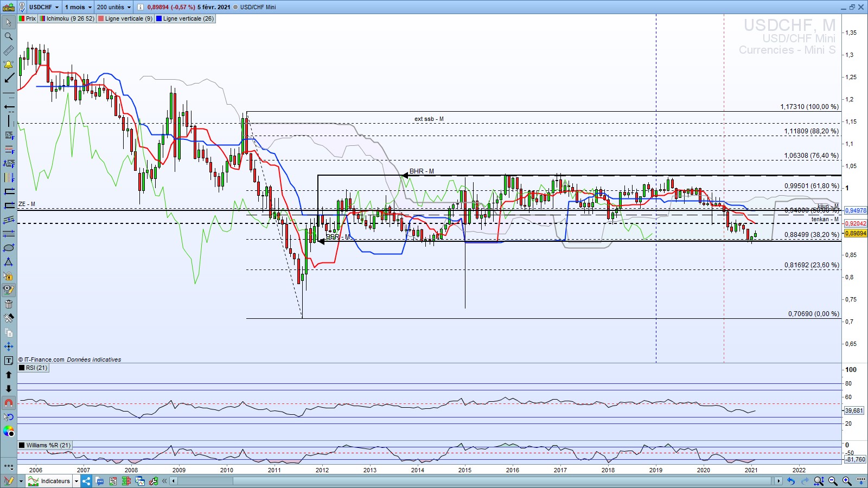Viewport: 868px width, 488px height.
Task: Toggle the cursor reset mode icon
Action: tap(9, 417)
